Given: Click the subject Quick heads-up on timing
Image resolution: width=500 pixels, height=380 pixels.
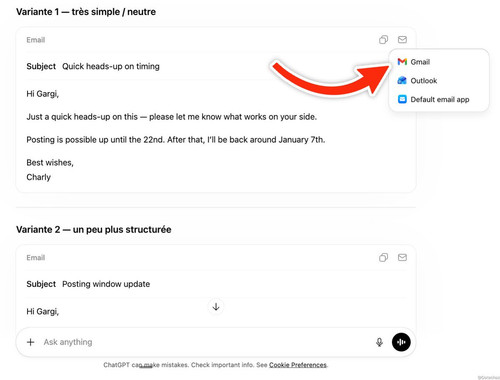Looking at the screenshot, I should 111,66.
